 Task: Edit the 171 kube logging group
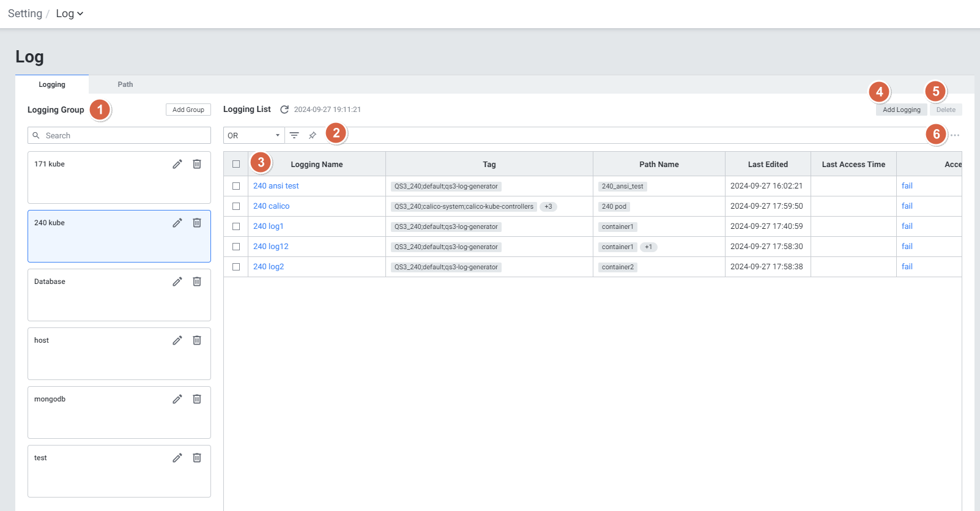pos(177,164)
